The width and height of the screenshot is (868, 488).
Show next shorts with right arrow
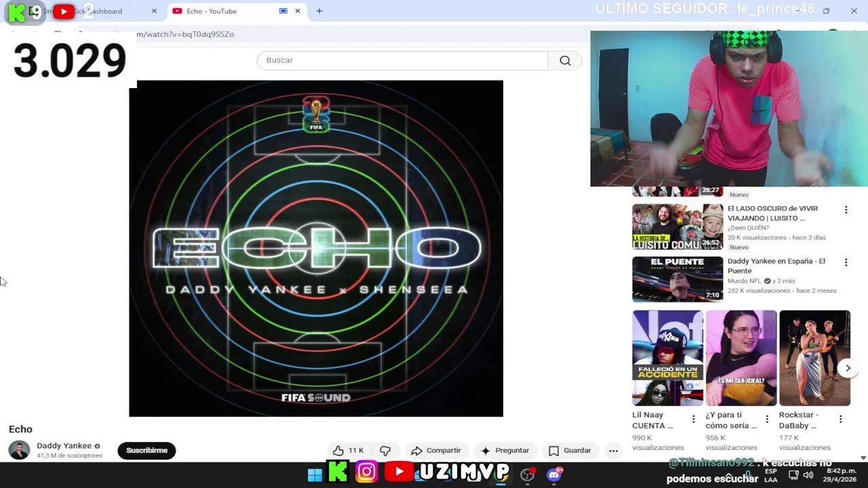tap(848, 368)
